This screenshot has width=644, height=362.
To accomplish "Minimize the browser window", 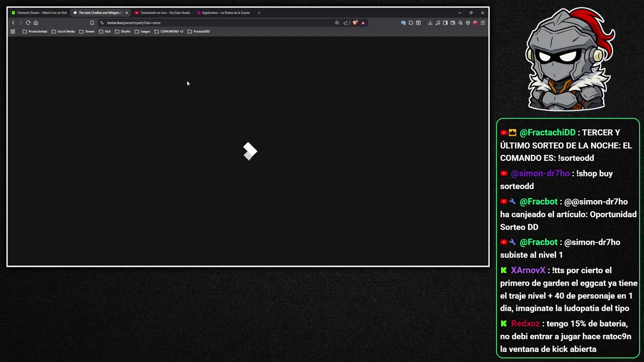I will pyautogui.click(x=459, y=13).
